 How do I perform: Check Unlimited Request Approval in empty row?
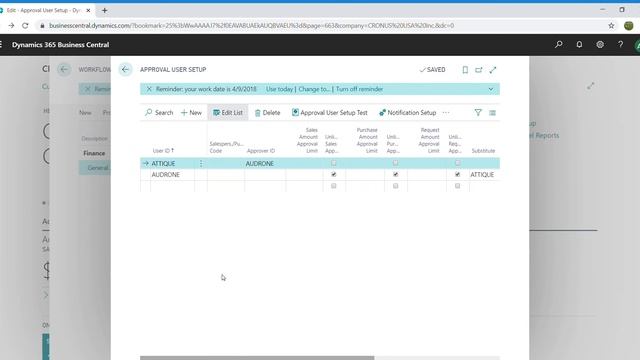pyautogui.click(x=458, y=186)
